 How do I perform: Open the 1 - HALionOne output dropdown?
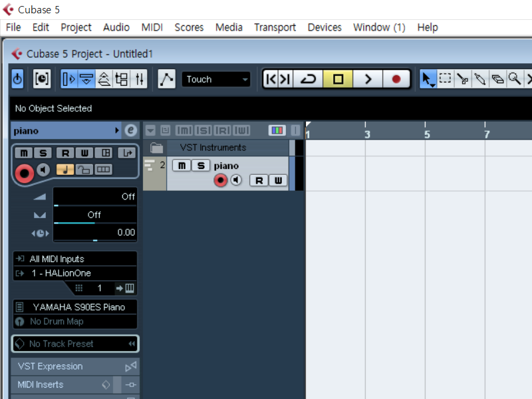(x=75, y=273)
